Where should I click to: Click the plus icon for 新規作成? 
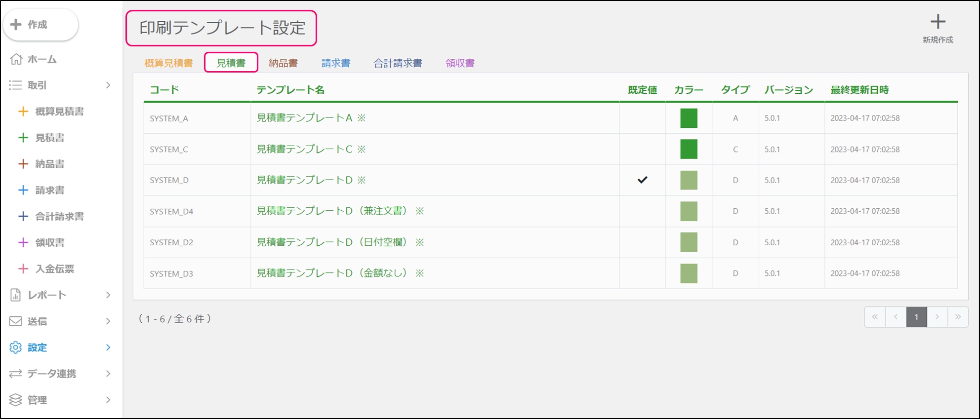pyautogui.click(x=938, y=22)
